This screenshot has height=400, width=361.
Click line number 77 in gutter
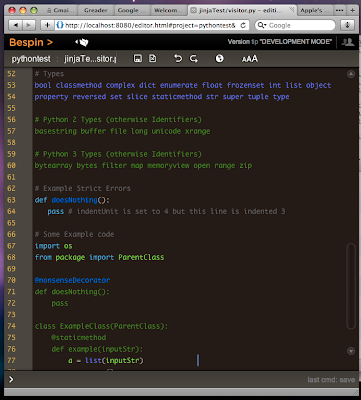click(x=11, y=360)
